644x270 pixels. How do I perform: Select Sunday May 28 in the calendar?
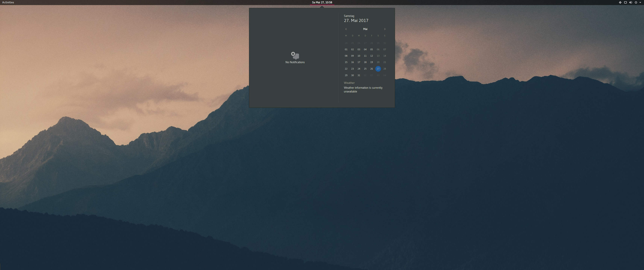point(385,69)
